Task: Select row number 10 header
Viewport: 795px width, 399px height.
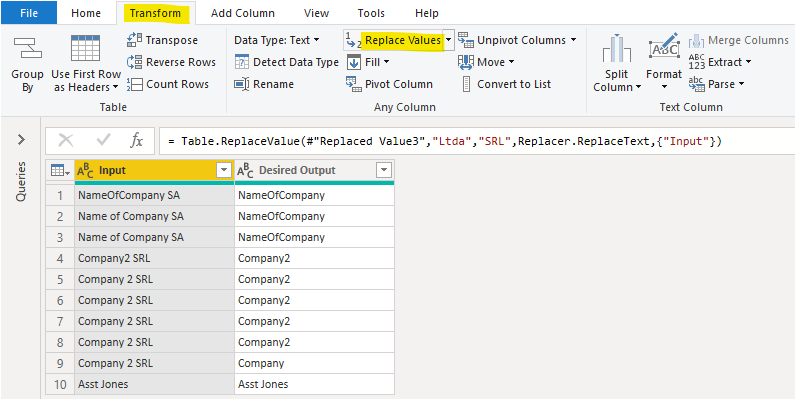Action: 60,384
